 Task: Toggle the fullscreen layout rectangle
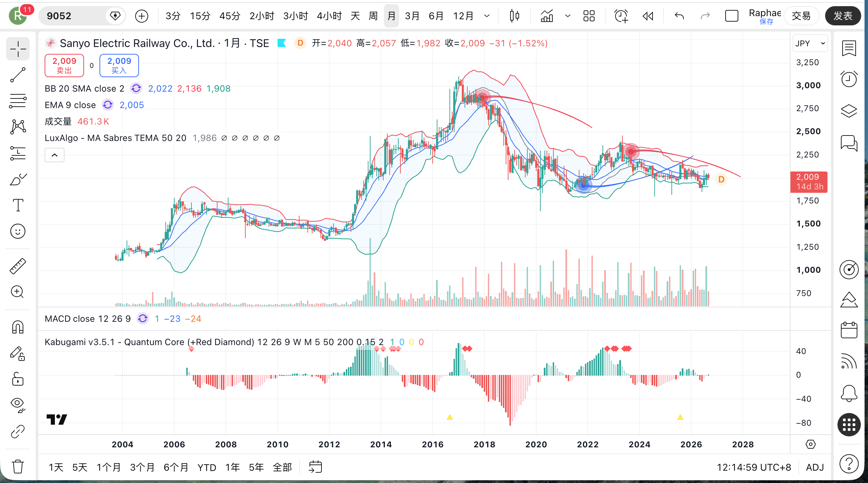click(732, 16)
